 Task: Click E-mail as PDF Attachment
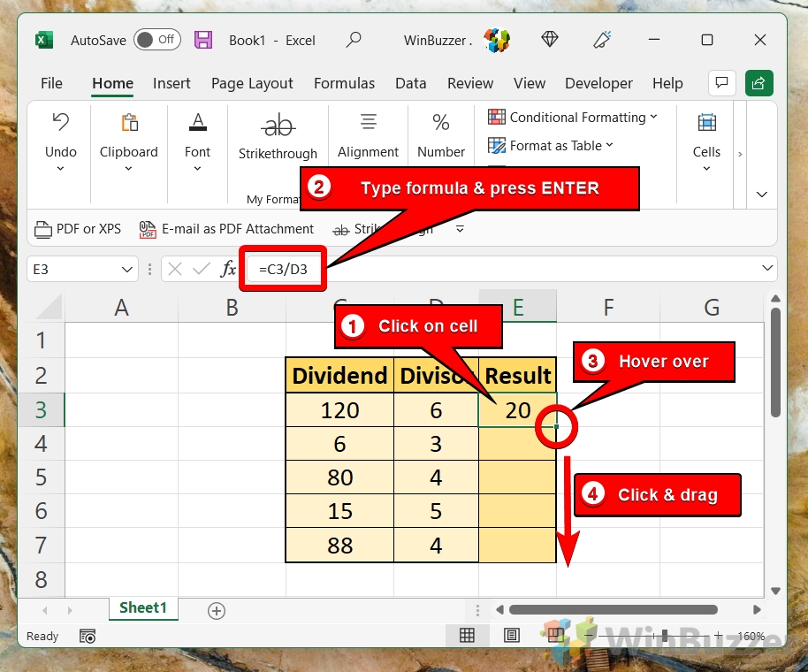coord(226,229)
